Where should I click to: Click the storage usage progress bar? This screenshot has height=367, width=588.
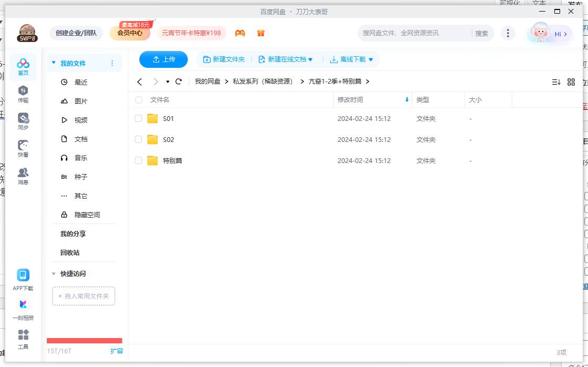tap(84, 340)
